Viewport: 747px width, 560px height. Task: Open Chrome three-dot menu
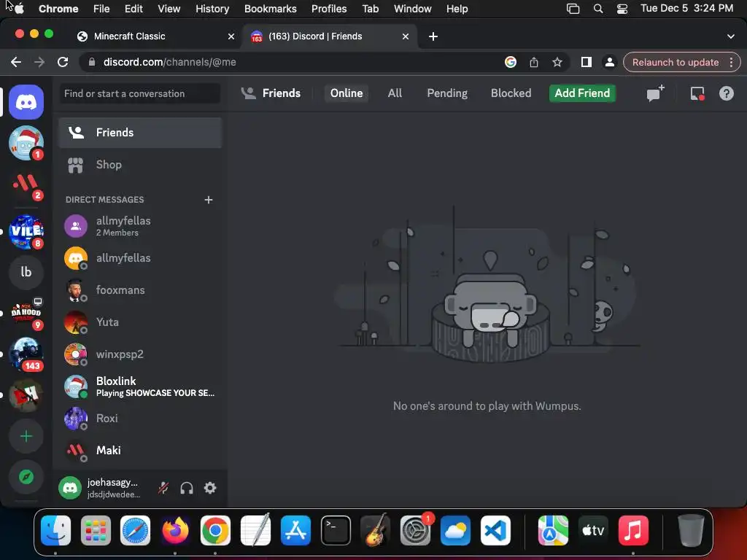click(731, 63)
